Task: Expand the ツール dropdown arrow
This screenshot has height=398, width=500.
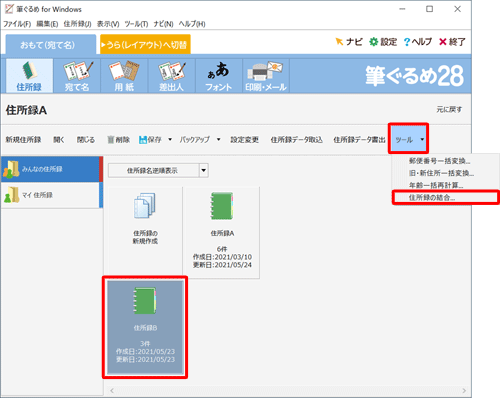Action: pyautogui.click(x=422, y=139)
